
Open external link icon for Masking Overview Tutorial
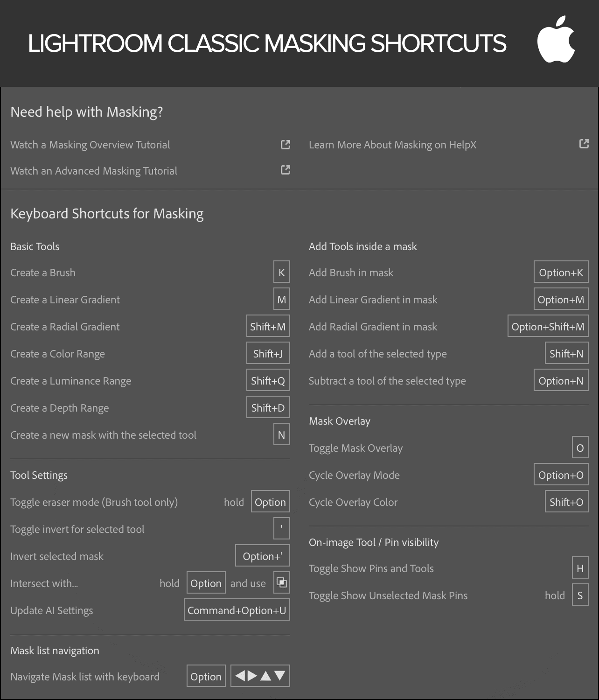click(286, 145)
